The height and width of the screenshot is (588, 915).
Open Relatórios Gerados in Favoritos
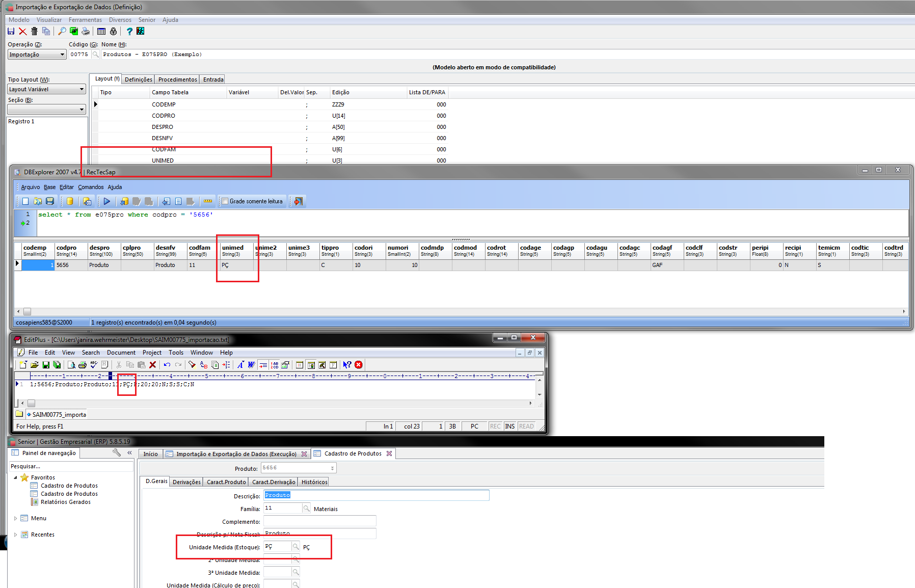[x=66, y=502]
